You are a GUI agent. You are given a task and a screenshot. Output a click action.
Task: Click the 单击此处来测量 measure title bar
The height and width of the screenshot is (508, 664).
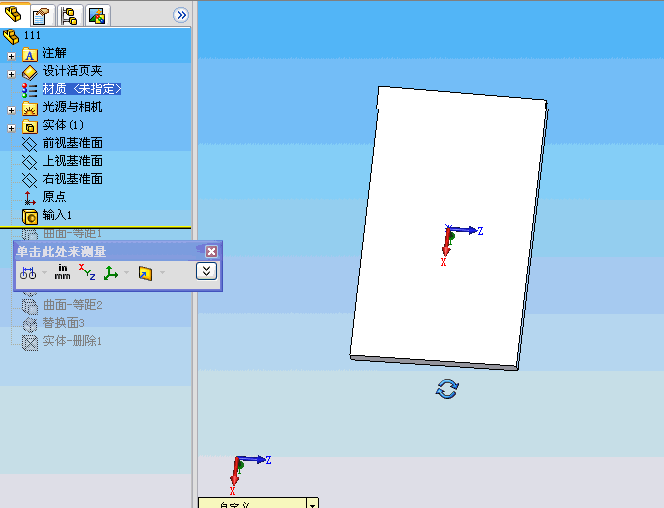tap(61, 252)
